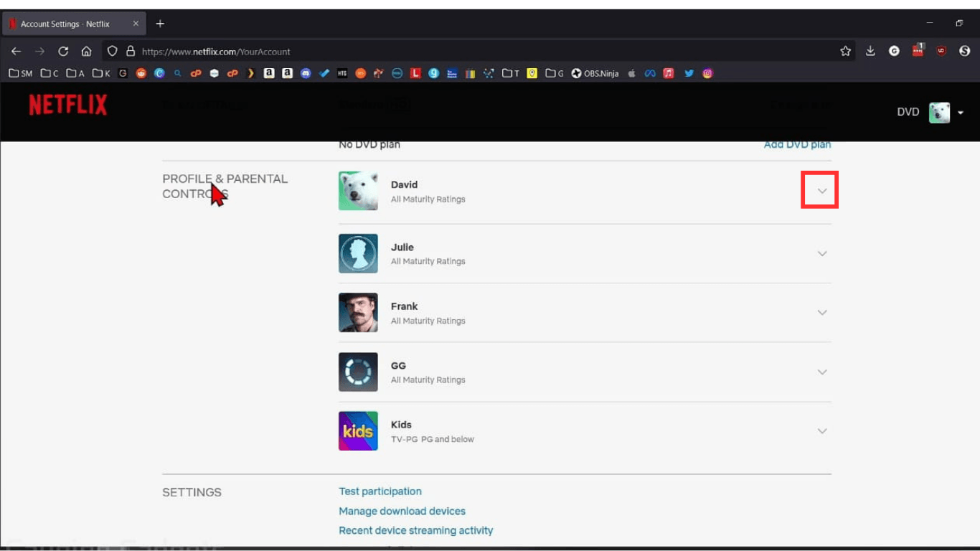Click the site padlock security icon

click(131, 51)
